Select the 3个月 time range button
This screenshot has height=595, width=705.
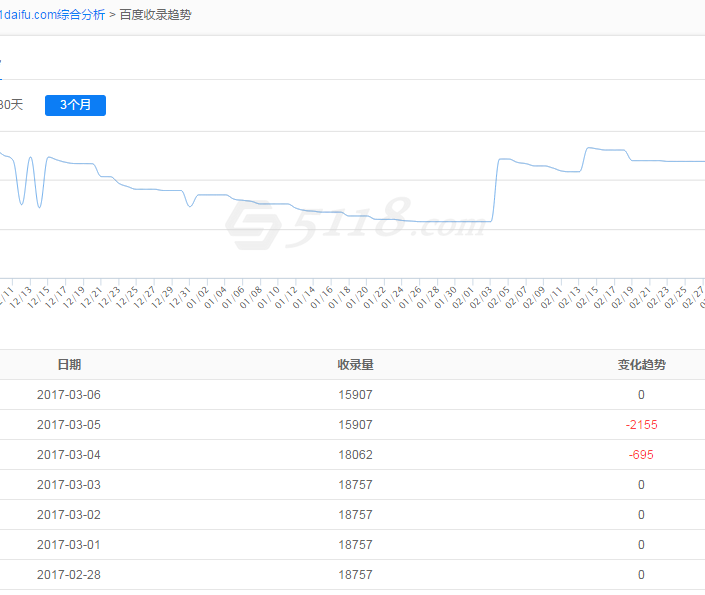coord(75,105)
